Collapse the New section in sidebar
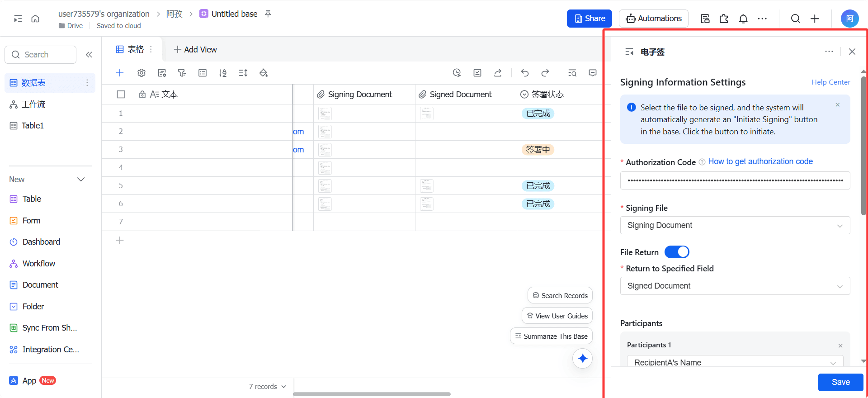Image resolution: width=868 pixels, height=398 pixels. point(81,180)
